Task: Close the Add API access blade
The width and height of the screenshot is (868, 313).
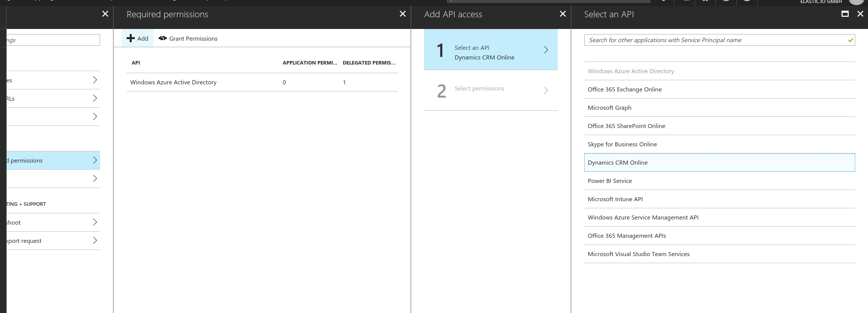Action: 563,14
